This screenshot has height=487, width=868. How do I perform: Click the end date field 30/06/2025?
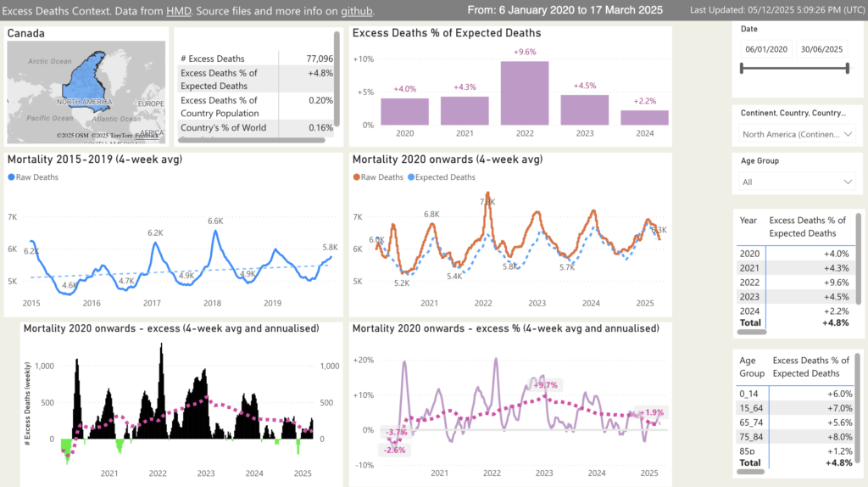click(823, 49)
